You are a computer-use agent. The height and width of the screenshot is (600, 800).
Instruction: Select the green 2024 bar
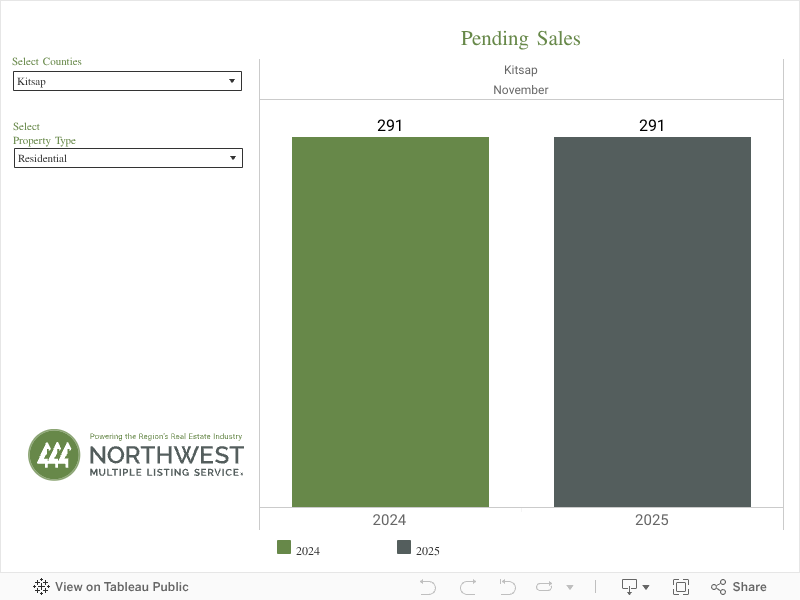coord(390,322)
